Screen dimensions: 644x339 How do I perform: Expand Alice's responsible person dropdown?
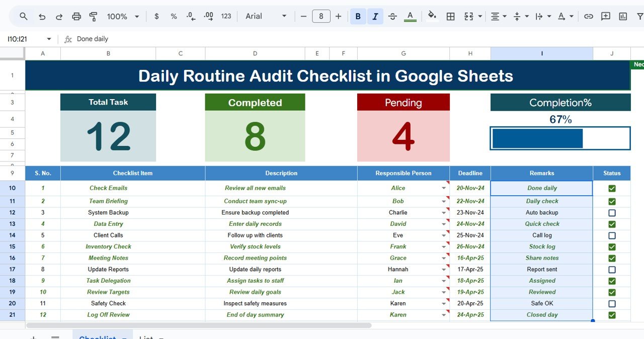[444, 189]
